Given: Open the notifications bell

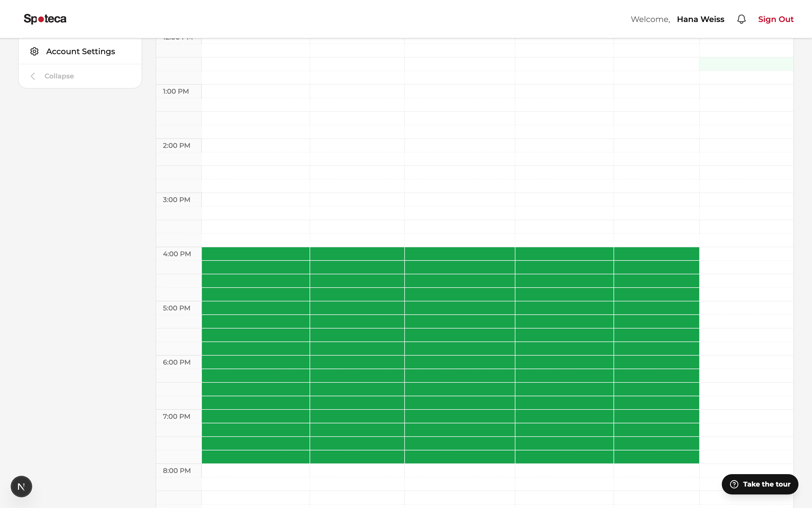Looking at the screenshot, I should (x=741, y=19).
